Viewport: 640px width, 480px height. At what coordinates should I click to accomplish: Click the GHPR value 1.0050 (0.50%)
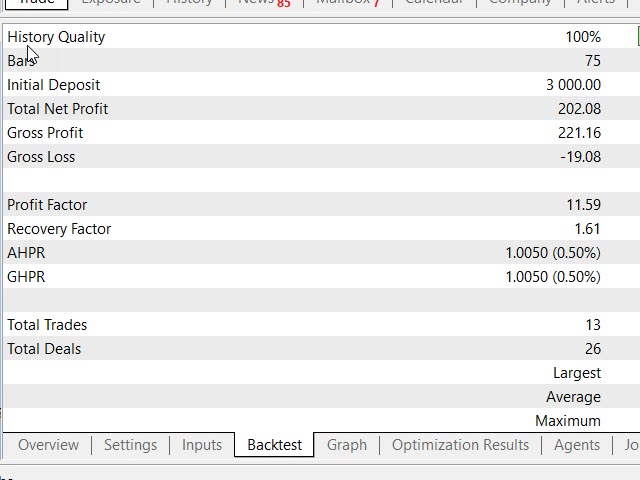pyautogui.click(x=553, y=277)
